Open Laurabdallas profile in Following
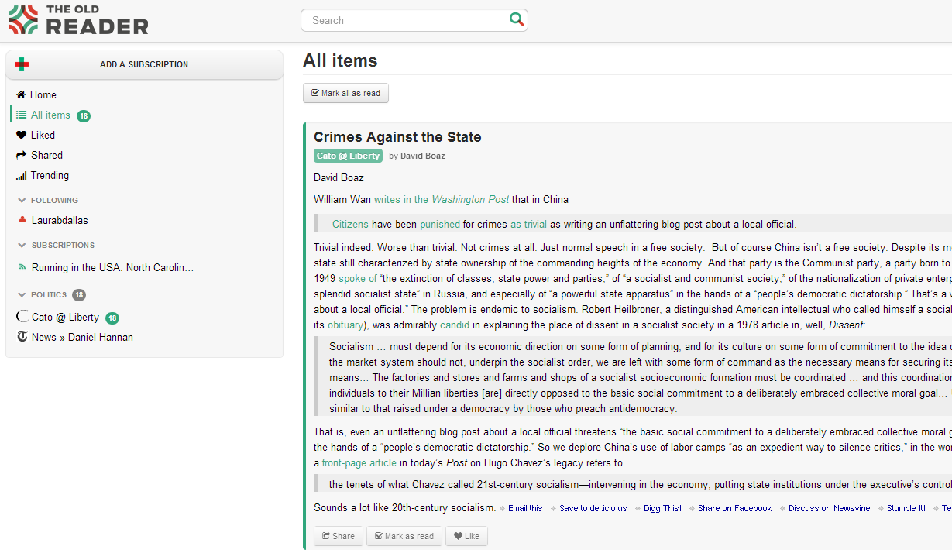The width and height of the screenshot is (952, 560). tap(60, 221)
